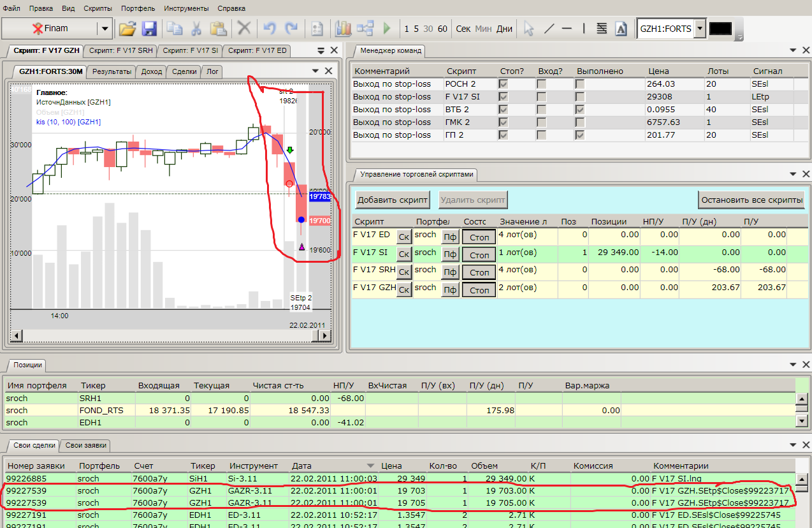Open the Finam connection dropdown arrow
Screen dimensions: 812x528
point(104,29)
